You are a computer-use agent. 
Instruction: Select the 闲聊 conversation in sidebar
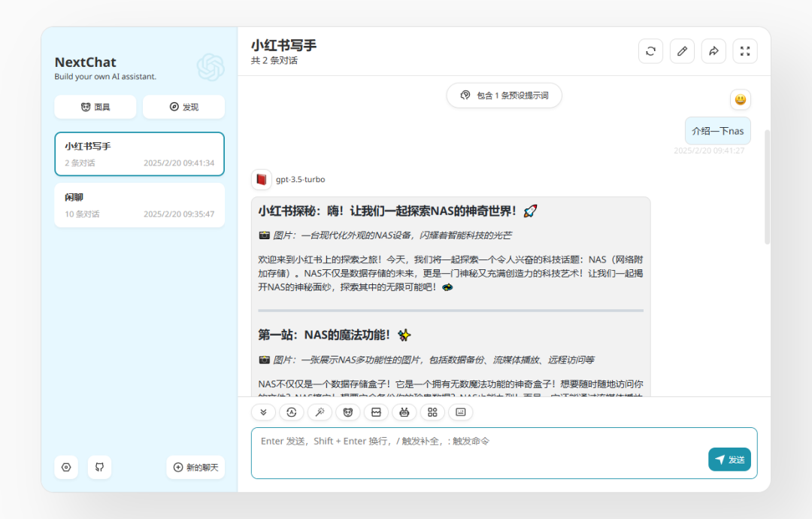click(x=139, y=205)
